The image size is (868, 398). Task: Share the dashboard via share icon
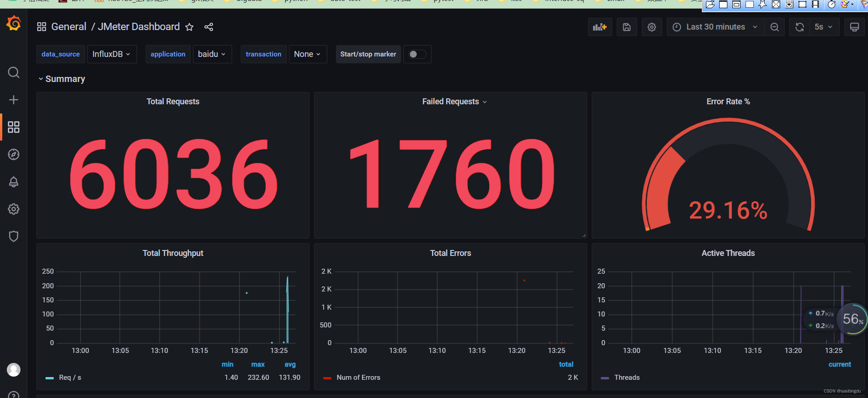coord(208,27)
